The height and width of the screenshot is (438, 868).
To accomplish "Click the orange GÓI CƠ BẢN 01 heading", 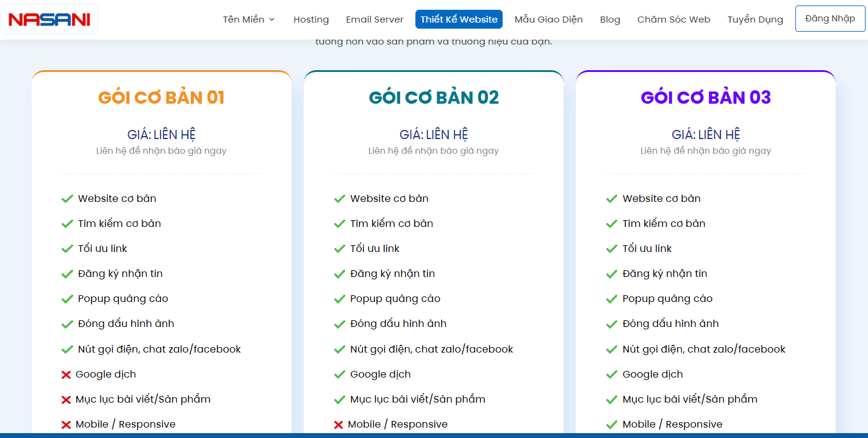I will pyautogui.click(x=161, y=97).
